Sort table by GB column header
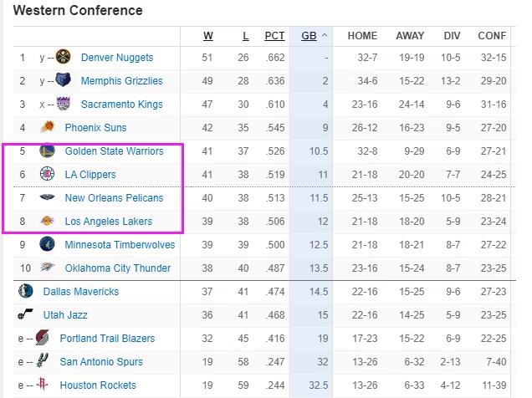Screen dimensions: 532x398 [x=308, y=36]
